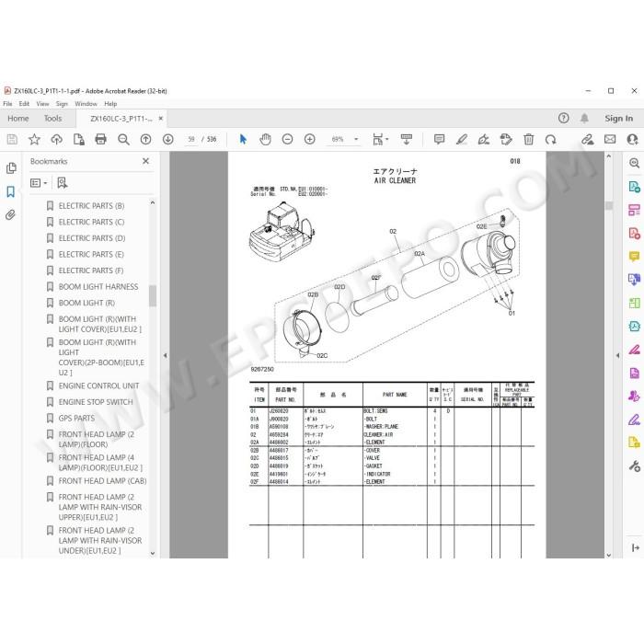Screen dimensions: 644x644
Task: Open bookmark options menu dropdown
Action: click(39, 183)
